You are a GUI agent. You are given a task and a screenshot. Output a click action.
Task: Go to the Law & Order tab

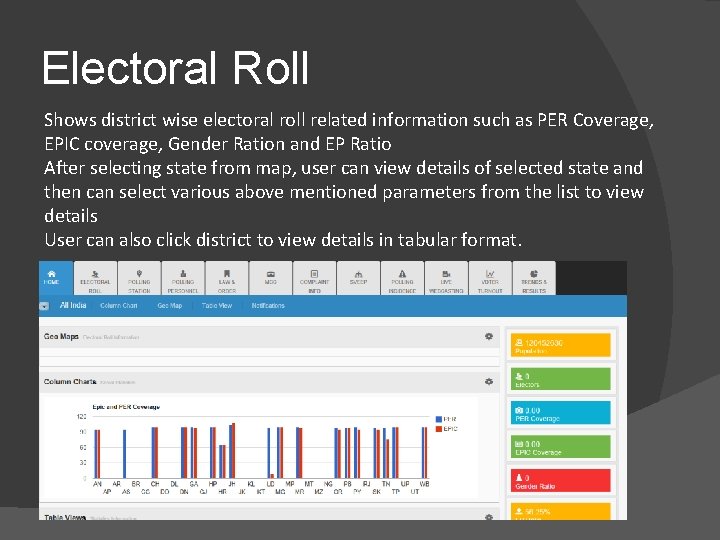pyautogui.click(x=227, y=278)
